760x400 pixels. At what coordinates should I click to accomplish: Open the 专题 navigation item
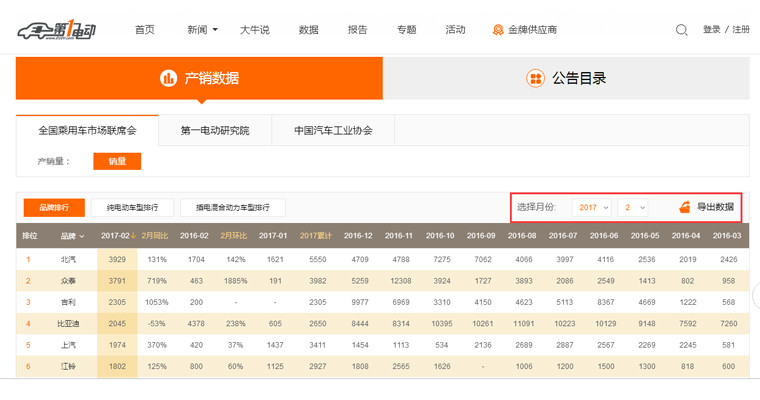(x=406, y=30)
